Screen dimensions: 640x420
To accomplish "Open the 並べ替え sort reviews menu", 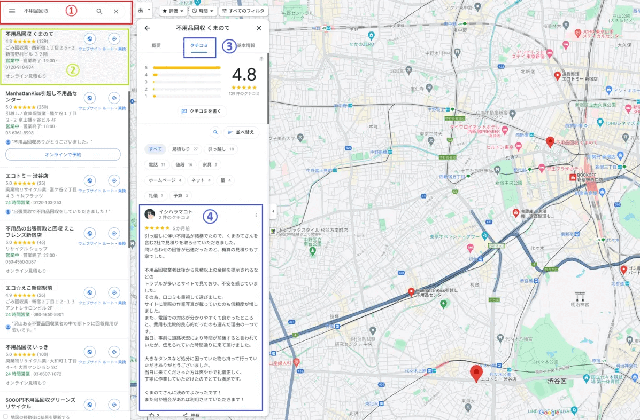I will coord(241,132).
